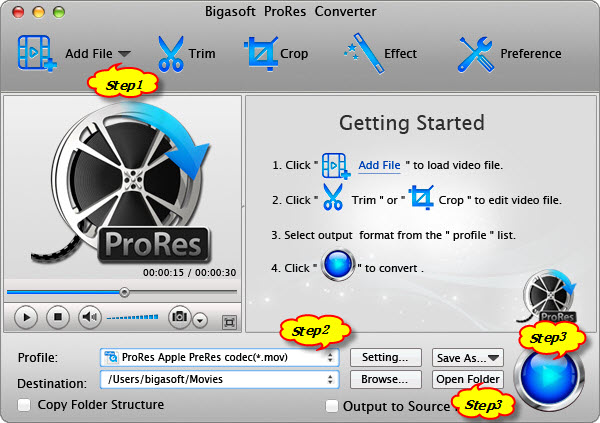Click the Add File link in Getting Started
The width and height of the screenshot is (600, 423).
tap(379, 165)
